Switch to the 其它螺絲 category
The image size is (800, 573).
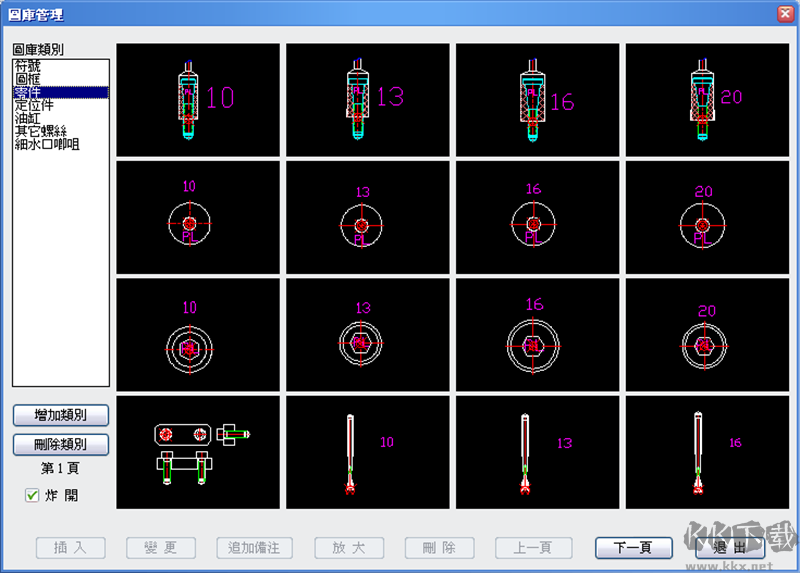coord(40,131)
